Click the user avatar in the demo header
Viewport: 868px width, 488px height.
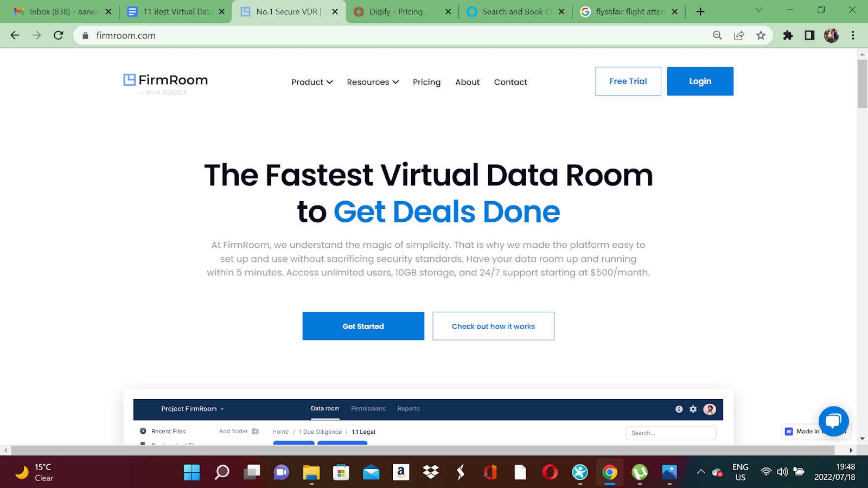point(710,409)
